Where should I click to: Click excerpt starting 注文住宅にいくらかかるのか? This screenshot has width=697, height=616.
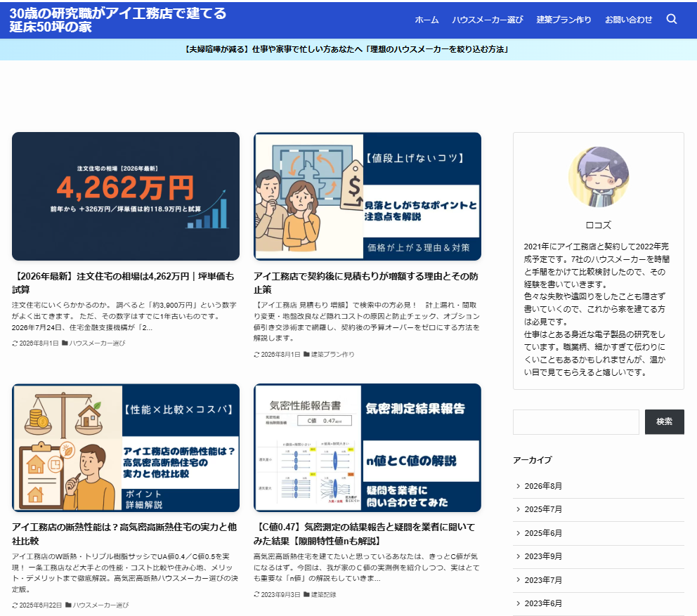[124, 316]
